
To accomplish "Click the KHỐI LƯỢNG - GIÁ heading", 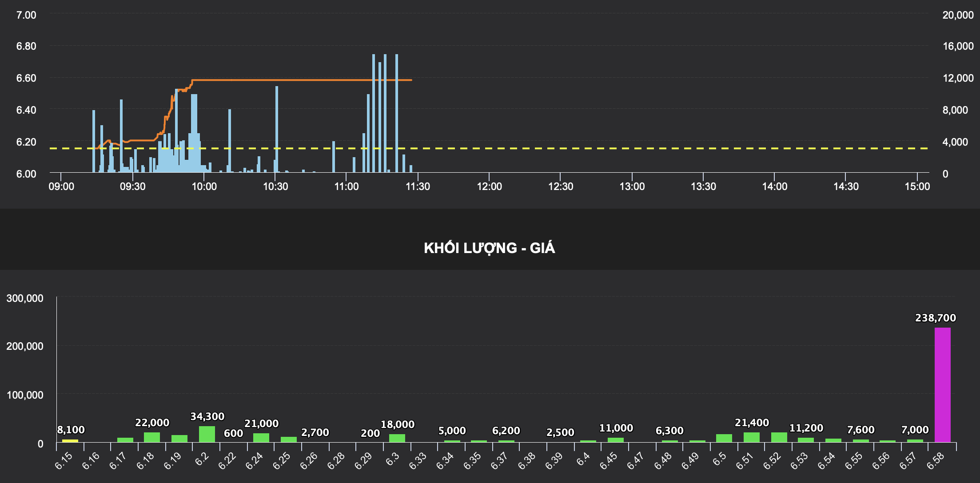I will pyautogui.click(x=489, y=248).
